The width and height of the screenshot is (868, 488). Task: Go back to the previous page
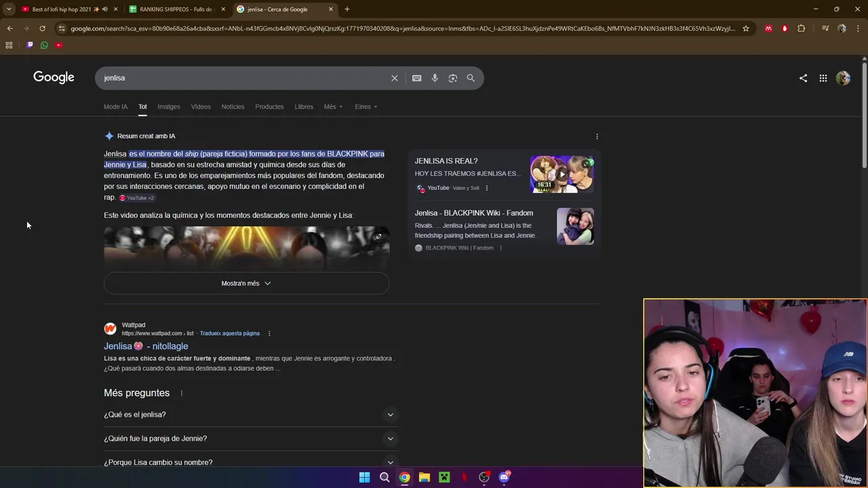coord(9,28)
